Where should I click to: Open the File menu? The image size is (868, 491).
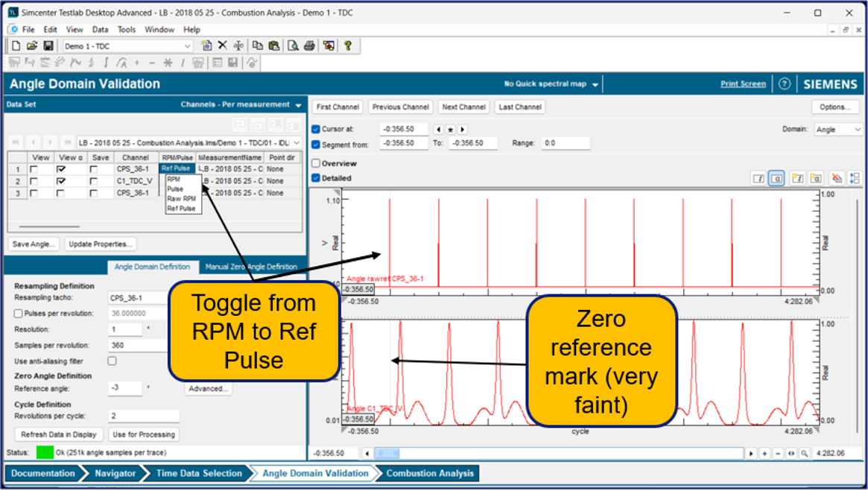28,29
